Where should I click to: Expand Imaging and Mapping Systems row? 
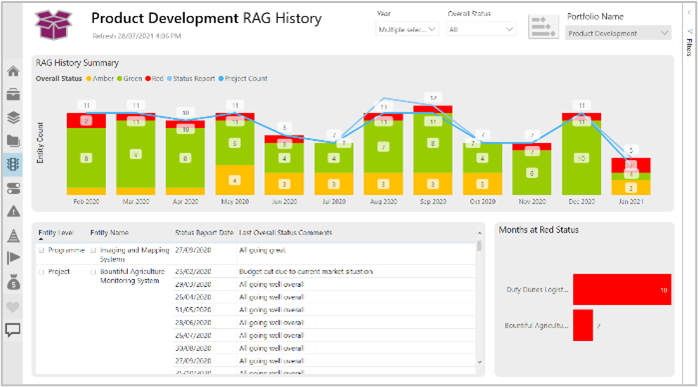click(x=93, y=251)
